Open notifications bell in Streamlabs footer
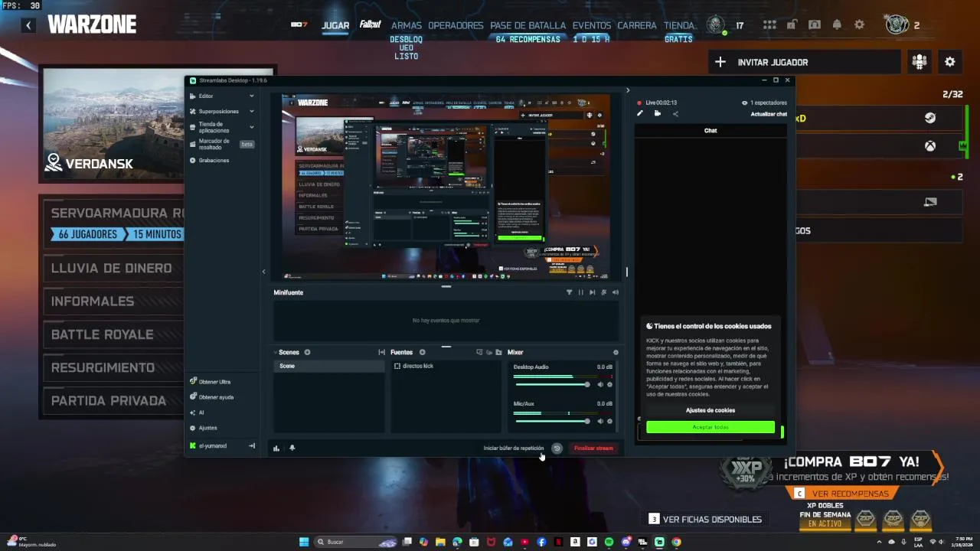This screenshot has width=980, height=551. (x=292, y=448)
